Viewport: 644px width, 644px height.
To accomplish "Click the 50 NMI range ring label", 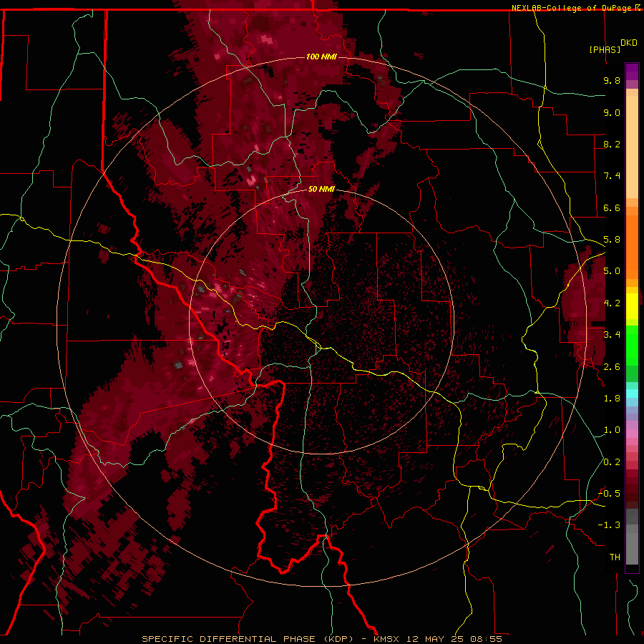I will coord(321,190).
